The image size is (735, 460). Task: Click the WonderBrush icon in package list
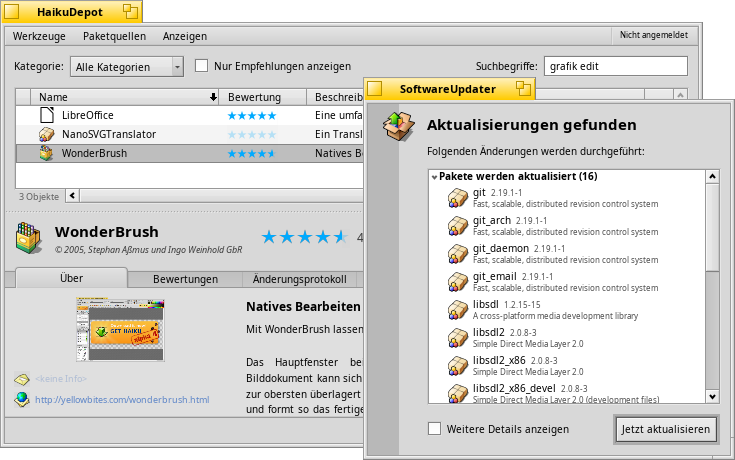click(x=46, y=153)
